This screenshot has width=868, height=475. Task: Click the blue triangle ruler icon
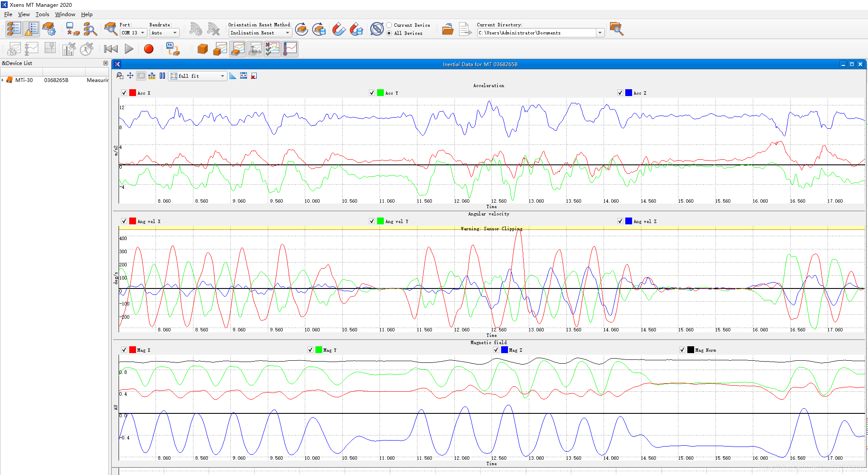pos(233,76)
